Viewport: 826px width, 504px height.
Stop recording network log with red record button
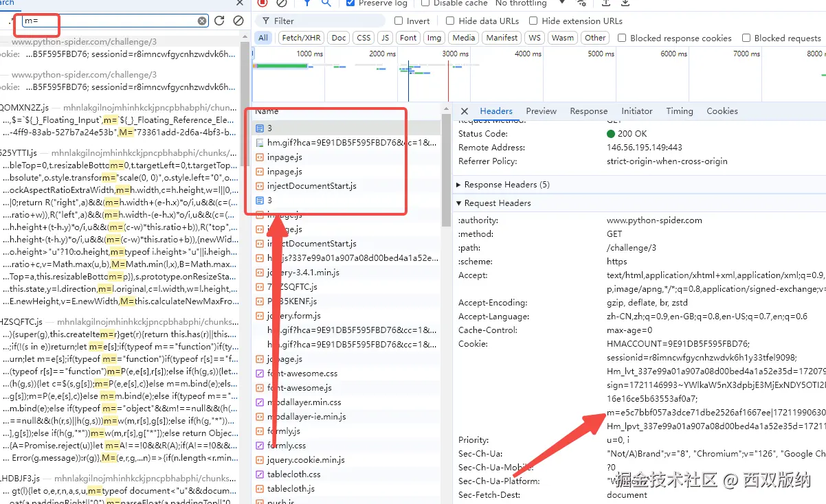point(262,3)
